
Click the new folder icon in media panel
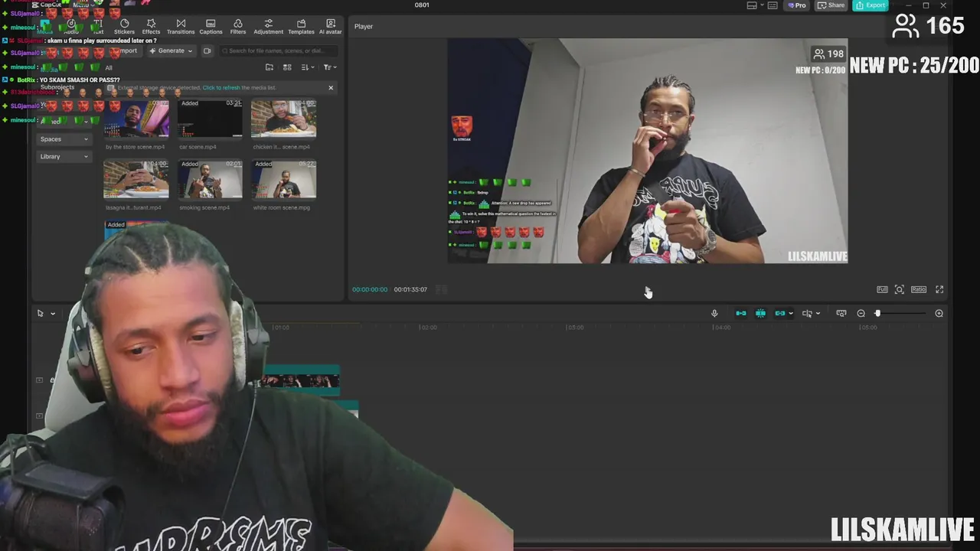(269, 67)
